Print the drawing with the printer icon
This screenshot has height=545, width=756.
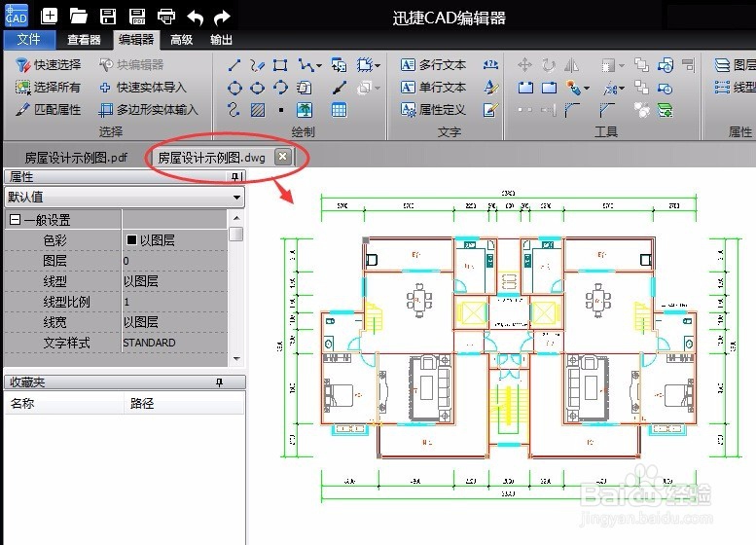(x=166, y=17)
